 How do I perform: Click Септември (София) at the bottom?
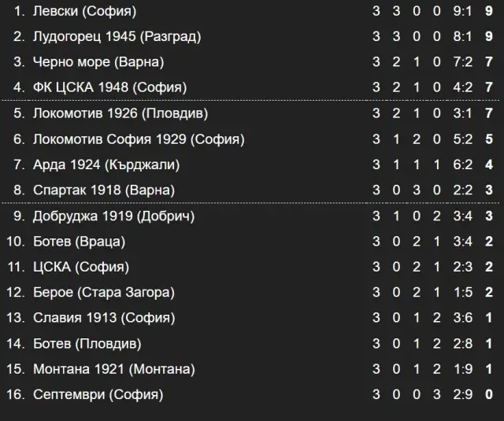click(98, 395)
